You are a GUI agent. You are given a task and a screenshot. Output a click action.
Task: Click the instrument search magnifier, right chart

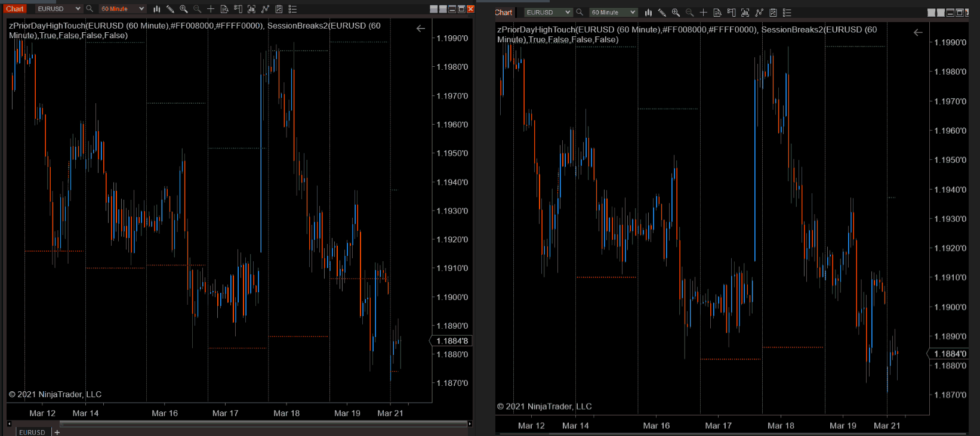pos(579,13)
